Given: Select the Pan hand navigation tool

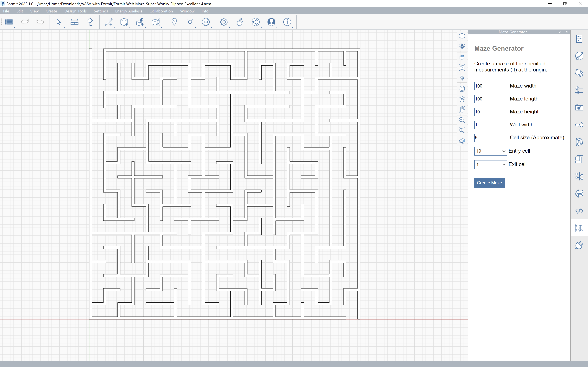Looking at the screenshot, I should coord(462,109).
